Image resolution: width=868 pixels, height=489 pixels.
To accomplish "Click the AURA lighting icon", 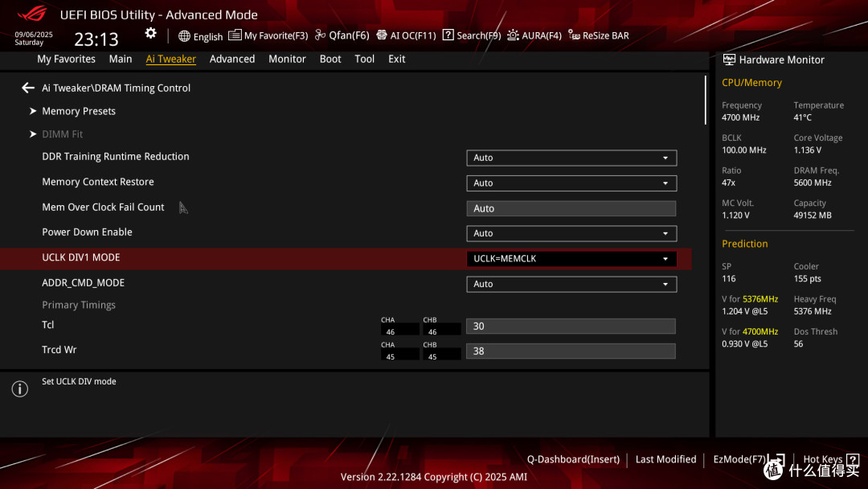I will coord(513,35).
